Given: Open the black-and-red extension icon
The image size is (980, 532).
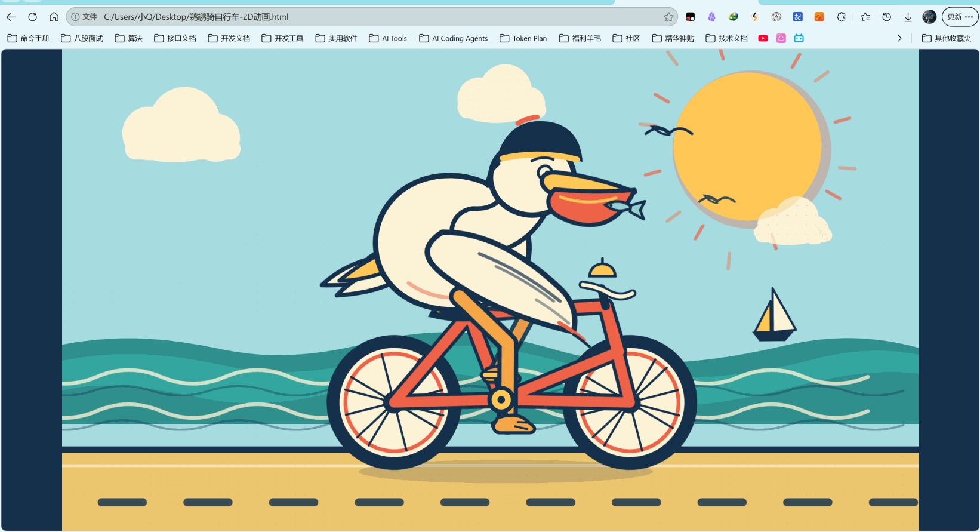Looking at the screenshot, I should point(691,17).
